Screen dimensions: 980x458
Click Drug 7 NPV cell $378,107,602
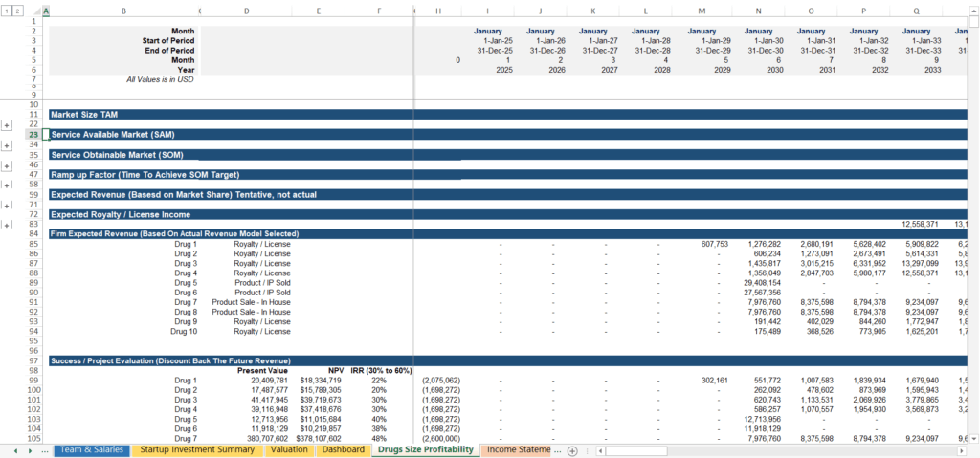(320, 439)
